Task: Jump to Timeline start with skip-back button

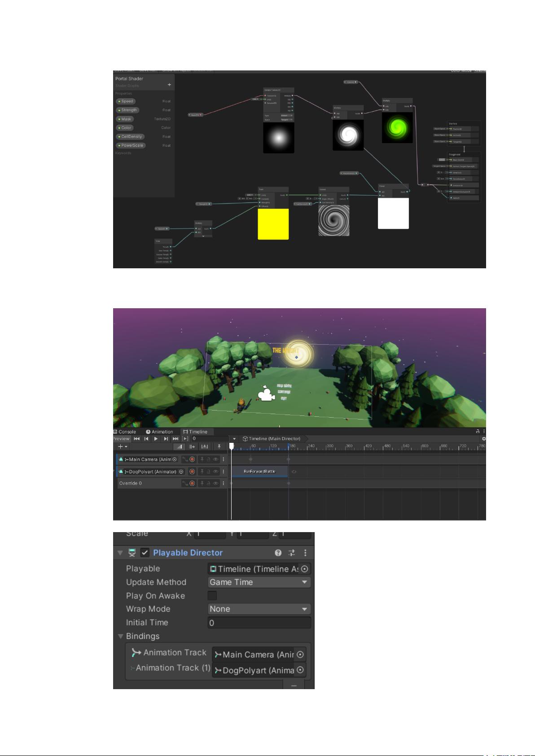Action: (x=136, y=439)
